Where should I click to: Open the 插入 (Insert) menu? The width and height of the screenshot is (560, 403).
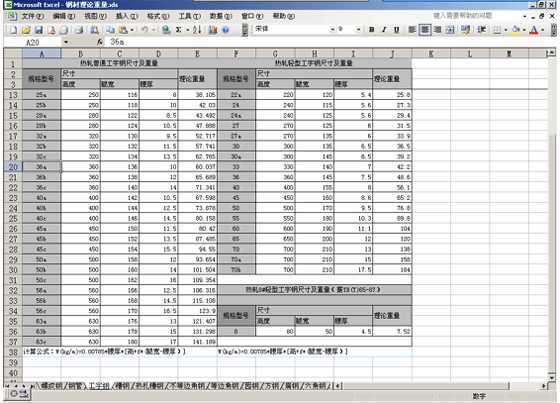tap(127, 16)
